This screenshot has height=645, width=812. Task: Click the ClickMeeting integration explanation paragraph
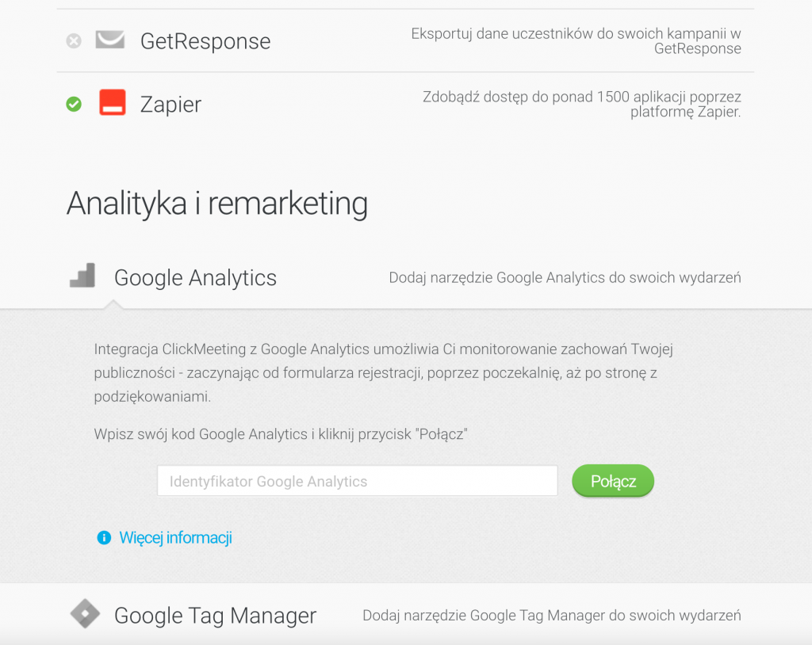click(383, 372)
